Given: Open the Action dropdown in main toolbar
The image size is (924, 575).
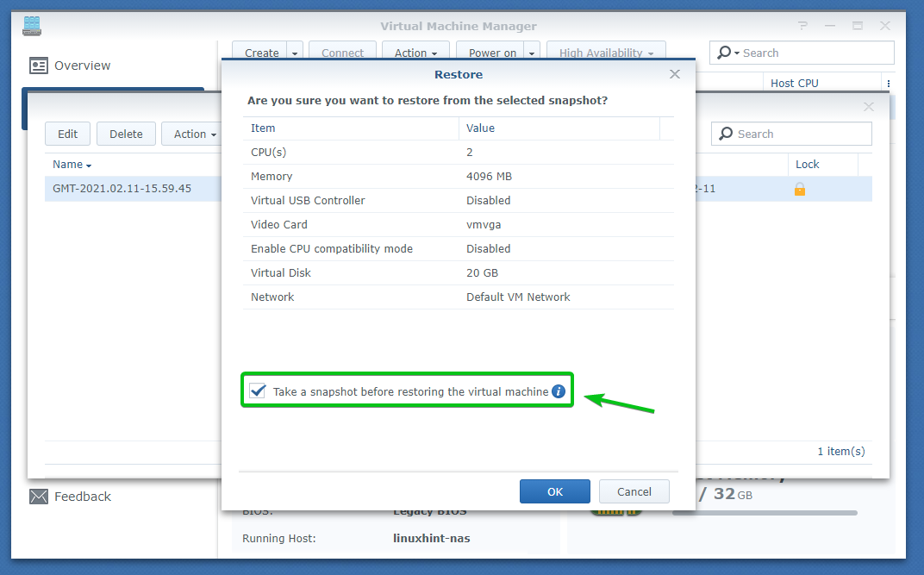Looking at the screenshot, I should [415, 53].
